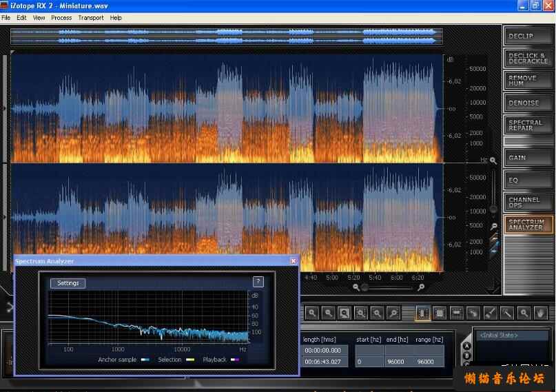Open the Gain module

click(528, 158)
